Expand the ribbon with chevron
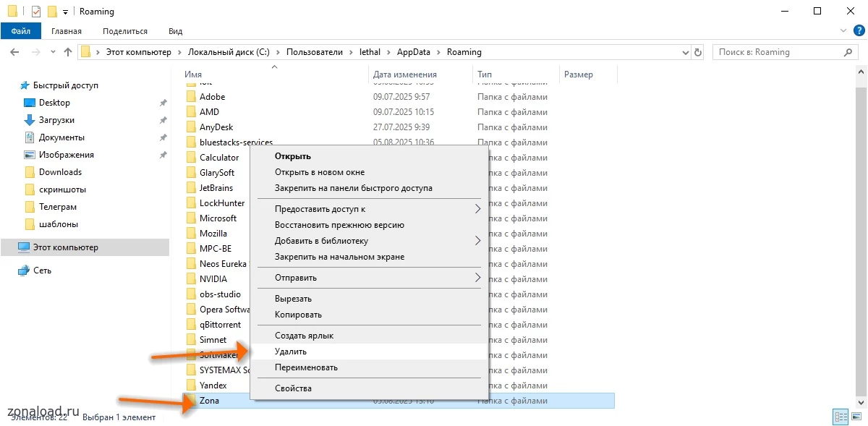This screenshot has width=868, height=426. click(x=843, y=31)
